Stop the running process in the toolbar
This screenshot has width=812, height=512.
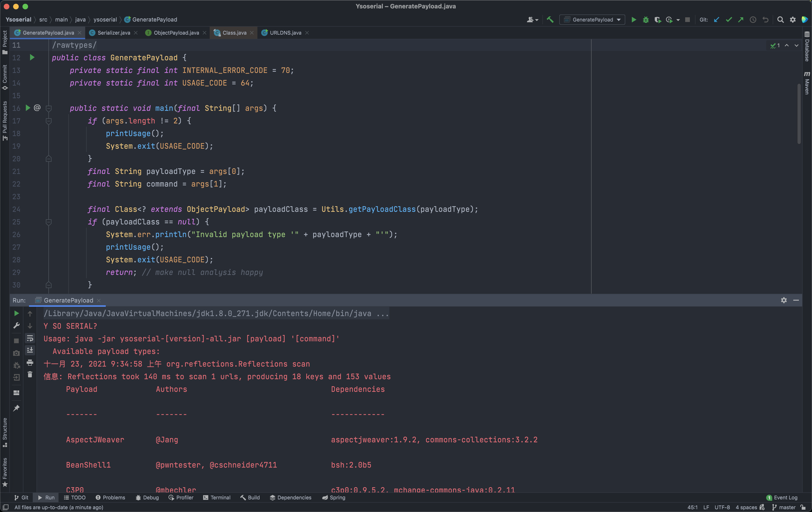(x=687, y=20)
